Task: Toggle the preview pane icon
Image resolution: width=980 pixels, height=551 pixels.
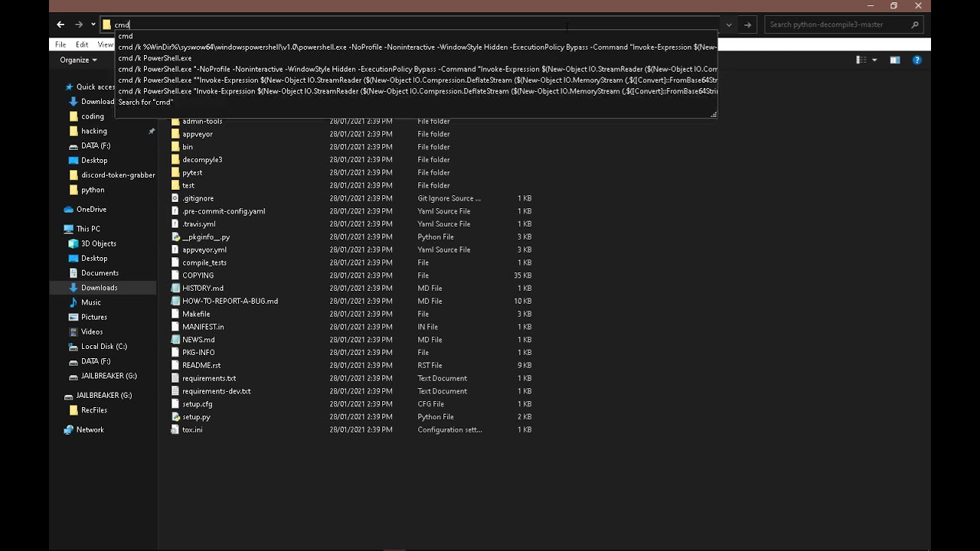Action: click(894, 60)
